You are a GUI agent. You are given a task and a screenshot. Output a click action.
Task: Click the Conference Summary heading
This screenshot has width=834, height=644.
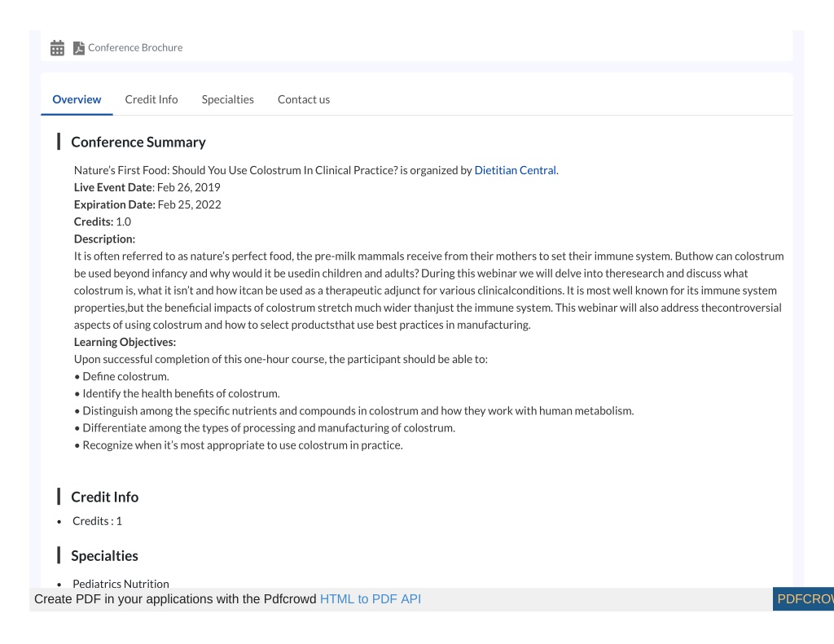(138, 142)
